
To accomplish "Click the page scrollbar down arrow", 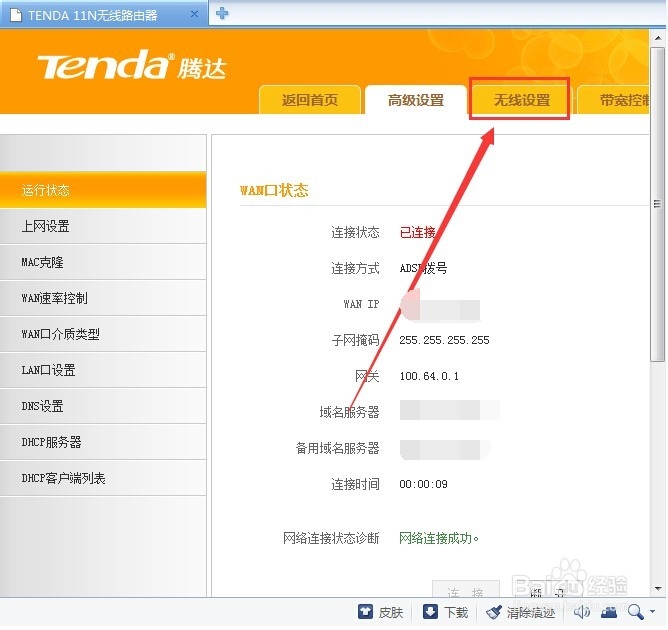I will [x=658, y=589].
